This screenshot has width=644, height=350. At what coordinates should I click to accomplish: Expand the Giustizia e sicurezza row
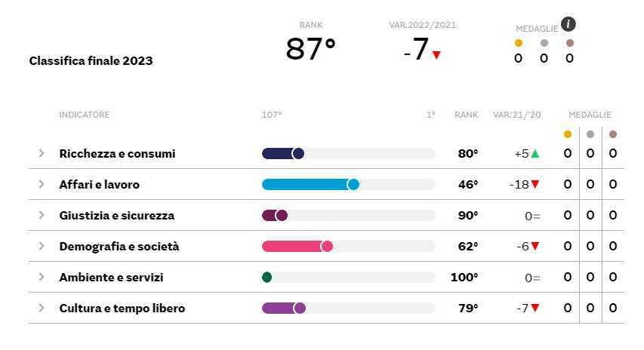tap(42, 216)
